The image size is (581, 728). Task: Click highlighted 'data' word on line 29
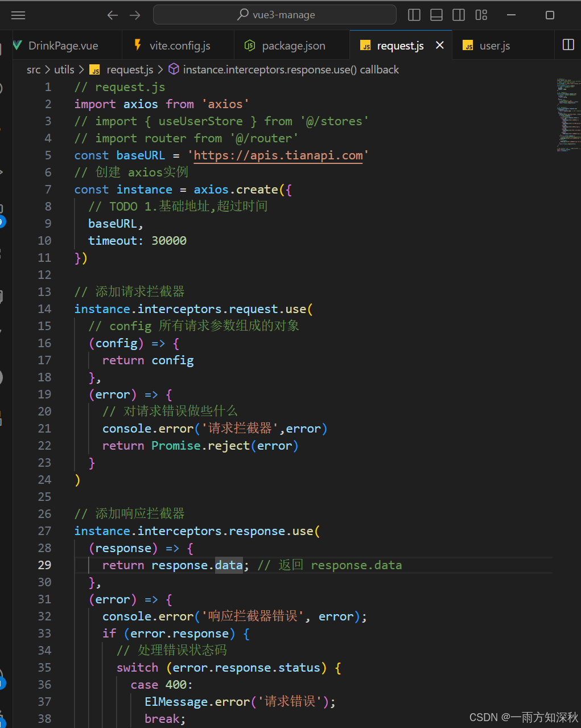(229, 565)
